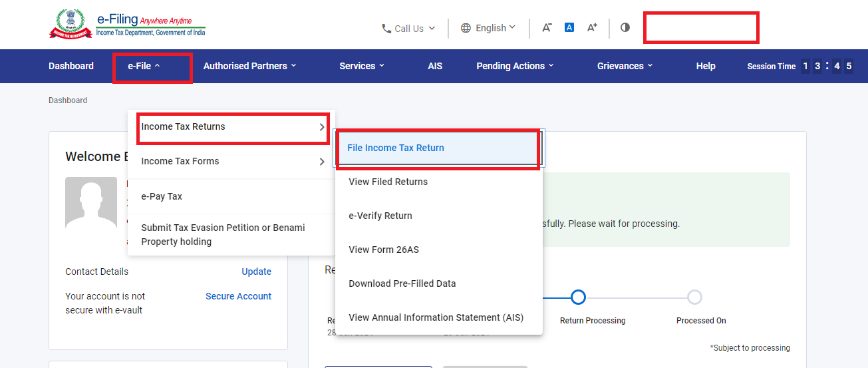
Task: Click the Secure Account link
Action: click(x=239, y=296)
